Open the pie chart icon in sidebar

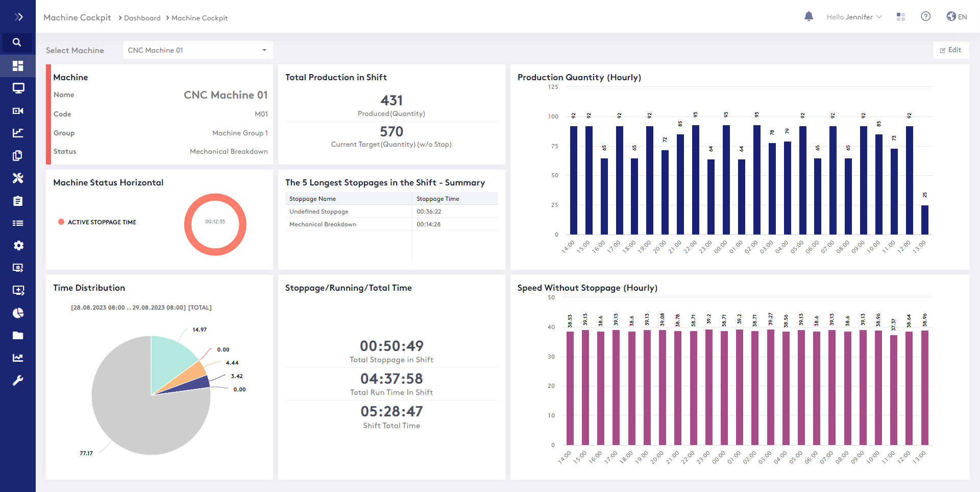click(18, 313)
